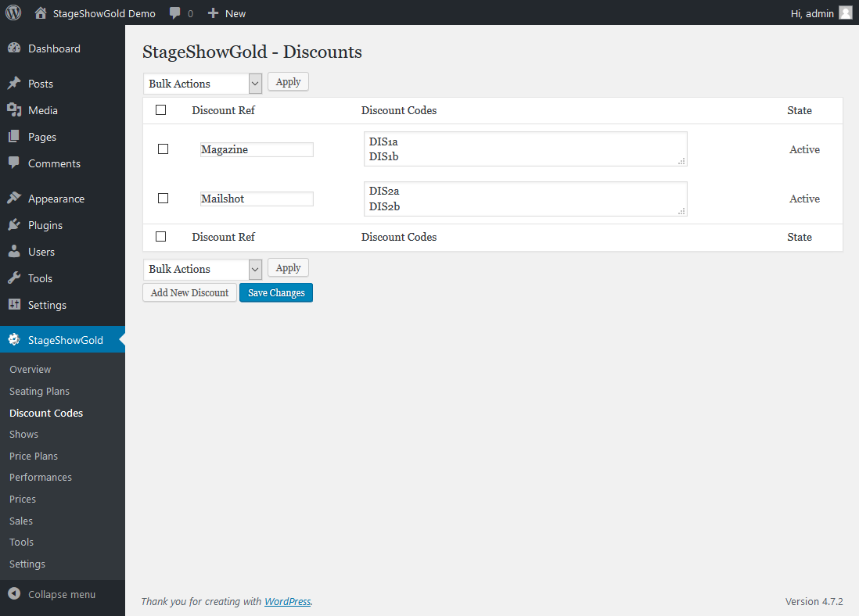Screen dimensions: 859x616
Task: Click the Collapse menu arrow icon
Action: tap(14, 593)
